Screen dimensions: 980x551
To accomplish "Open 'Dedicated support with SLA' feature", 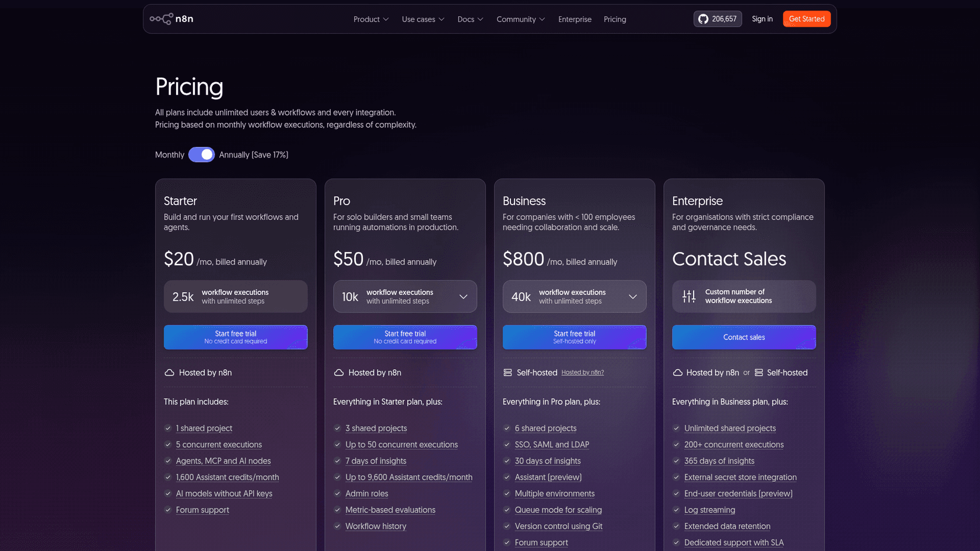I will tap(734, 542).
